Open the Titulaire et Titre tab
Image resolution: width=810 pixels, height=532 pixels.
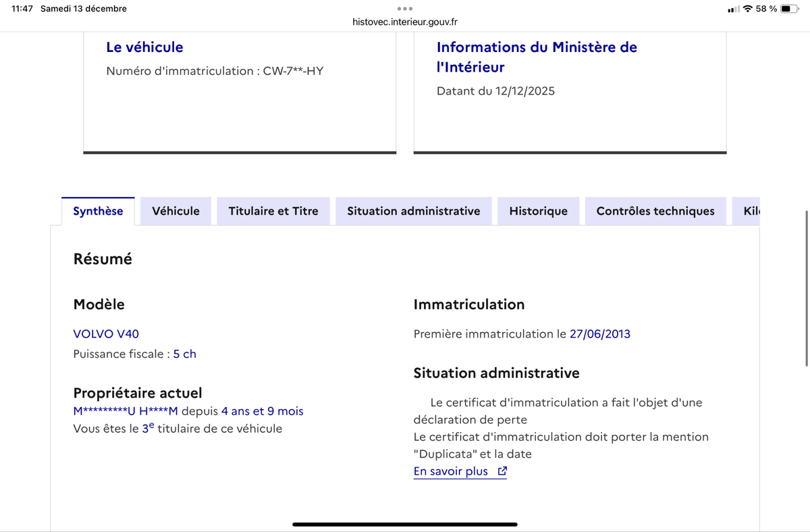click(273, 211)
